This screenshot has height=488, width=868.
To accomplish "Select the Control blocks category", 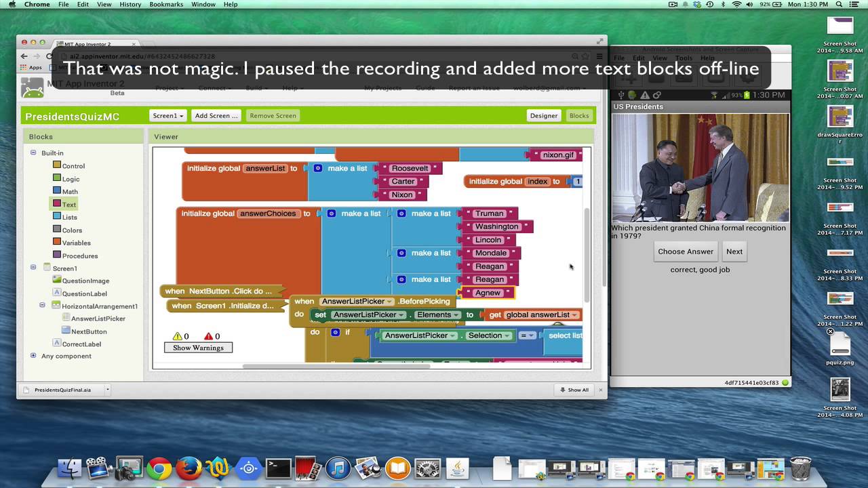I will [68, 166].
